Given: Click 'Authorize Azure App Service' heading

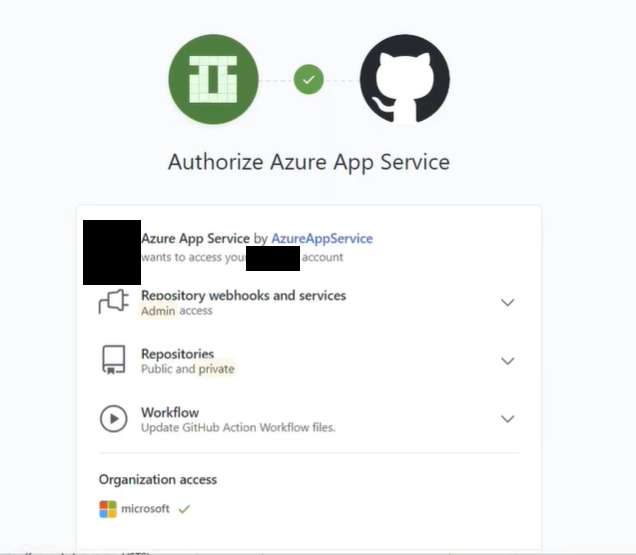Looking at the screenshot, I should [309, 162].
